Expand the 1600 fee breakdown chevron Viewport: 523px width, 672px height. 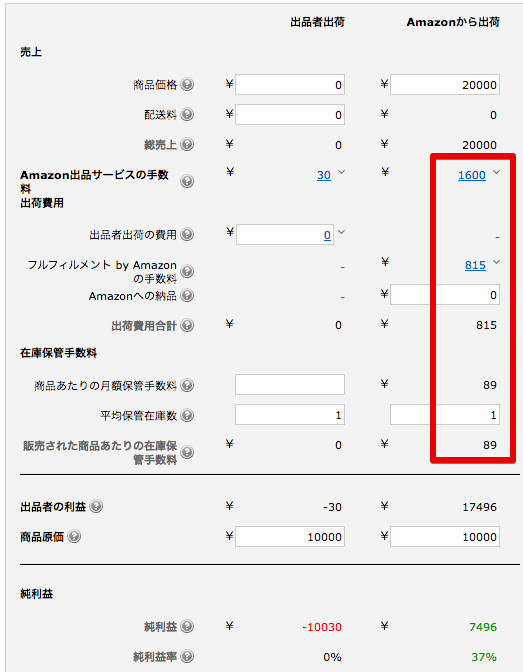point(496,172)
